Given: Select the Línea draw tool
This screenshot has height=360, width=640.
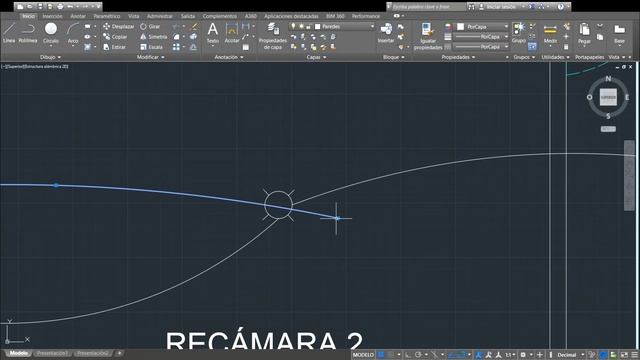Looking at the screenshot, I should click(9, 33).
